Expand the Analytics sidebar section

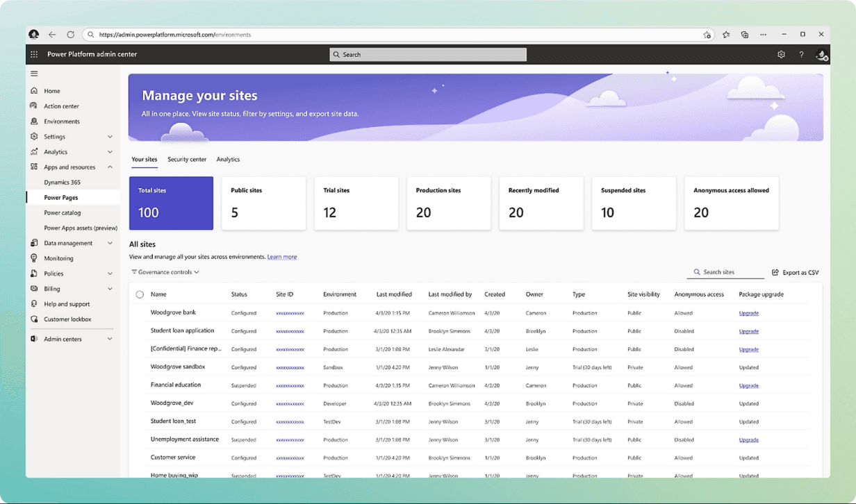(110, 152)
